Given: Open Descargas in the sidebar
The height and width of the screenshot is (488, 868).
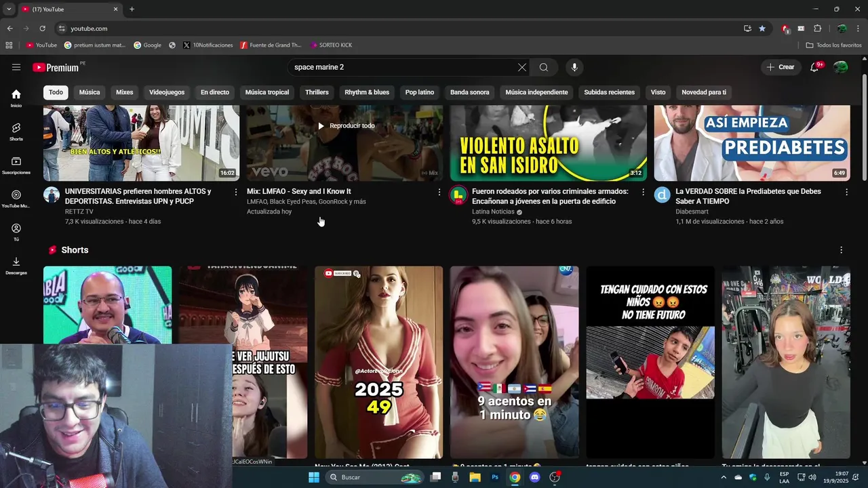Looking at the screenshot, I should 16,266.
